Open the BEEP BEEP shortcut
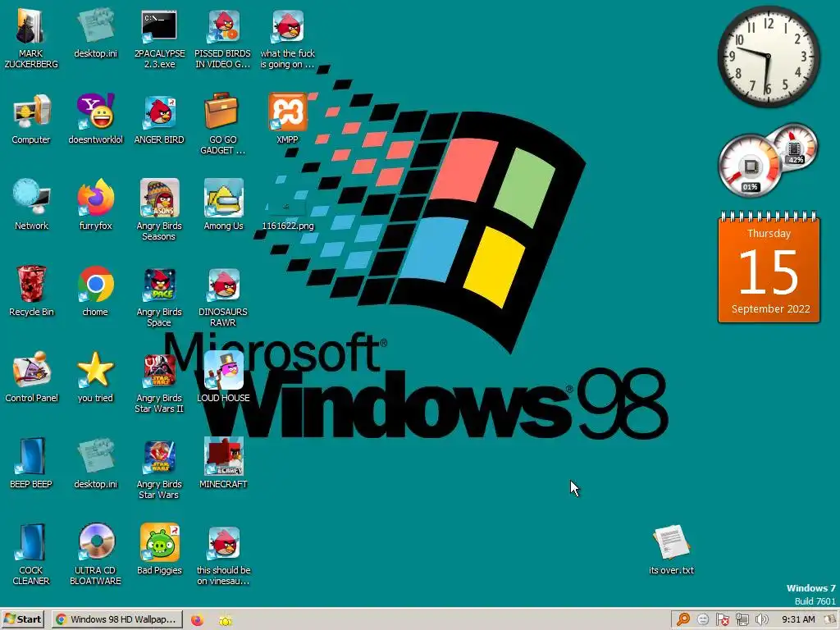The height and width of the screenshot is (630, 840). click(31, 456)
